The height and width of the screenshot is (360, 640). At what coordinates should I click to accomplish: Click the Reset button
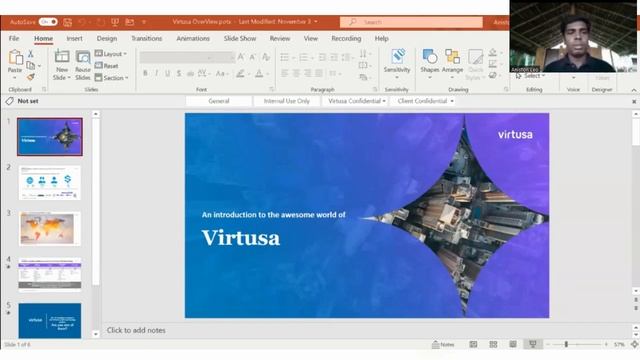107,65
